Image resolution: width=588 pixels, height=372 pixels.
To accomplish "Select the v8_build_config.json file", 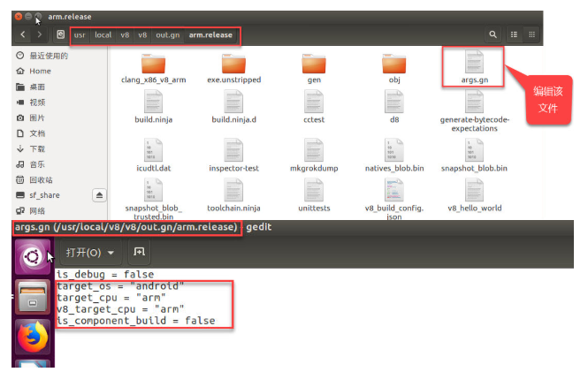I will pyautogui.click(x=394, y=199).
